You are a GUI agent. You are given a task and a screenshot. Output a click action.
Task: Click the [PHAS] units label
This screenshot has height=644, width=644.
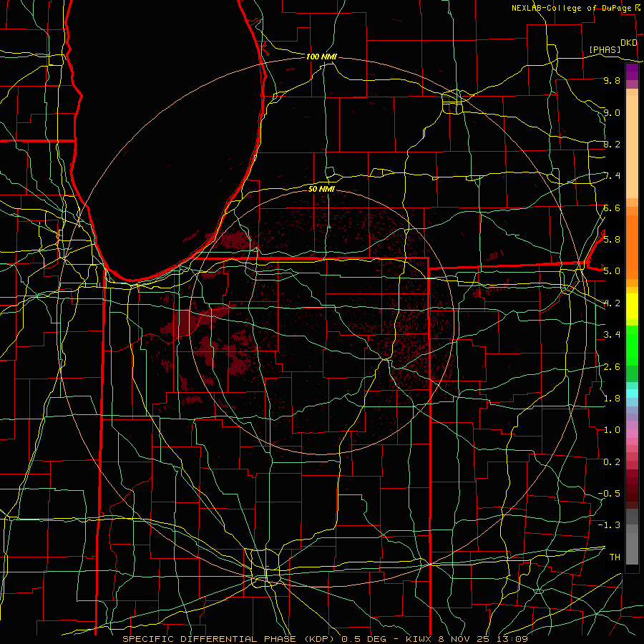point(605,49)
